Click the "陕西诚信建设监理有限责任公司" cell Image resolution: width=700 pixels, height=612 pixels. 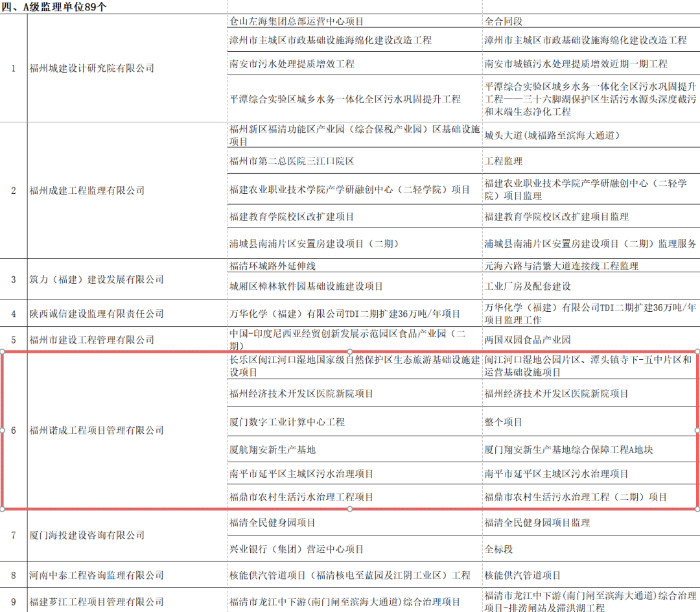click(x=96, y=314)
